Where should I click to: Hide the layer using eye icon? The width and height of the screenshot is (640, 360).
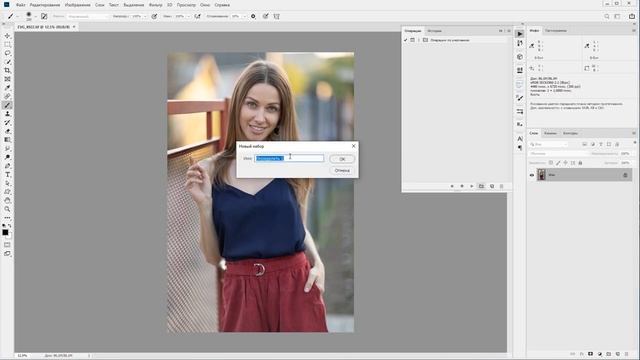coord(532,175)
